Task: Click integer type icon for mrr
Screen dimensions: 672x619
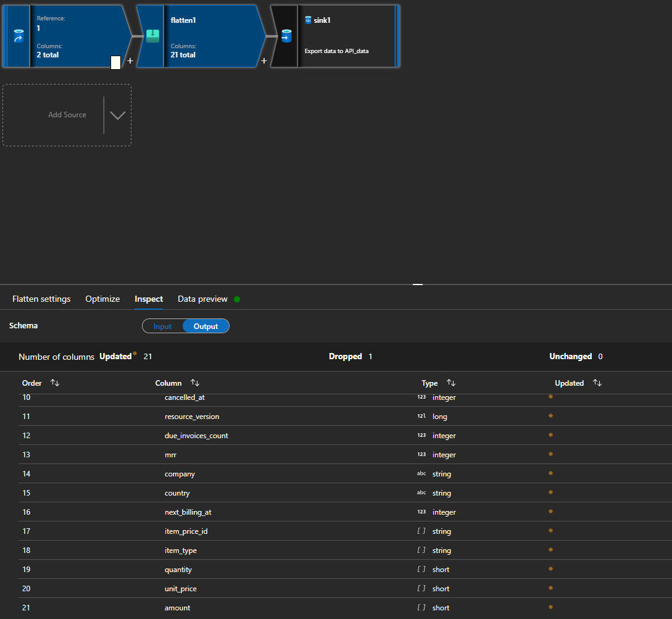Action: [421, 454]
